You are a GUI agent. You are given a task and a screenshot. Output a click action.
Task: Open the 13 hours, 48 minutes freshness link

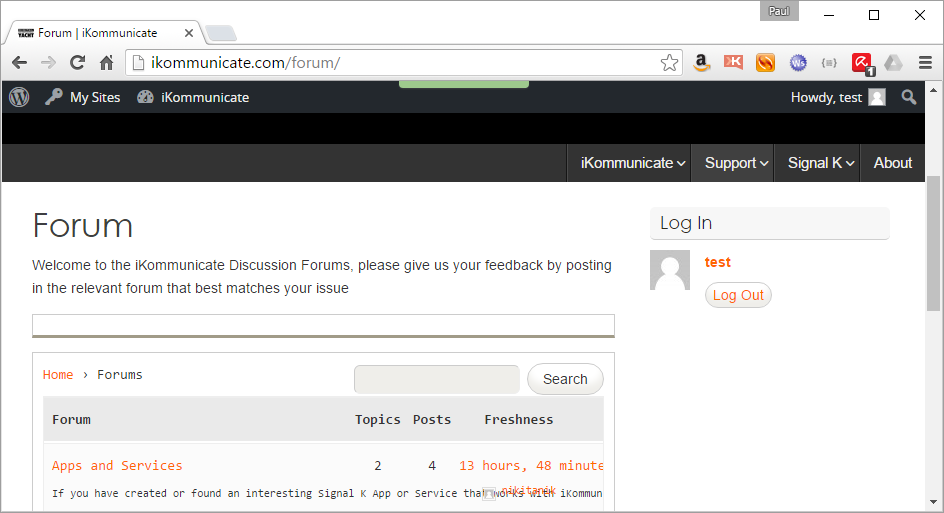click(531, 465)
